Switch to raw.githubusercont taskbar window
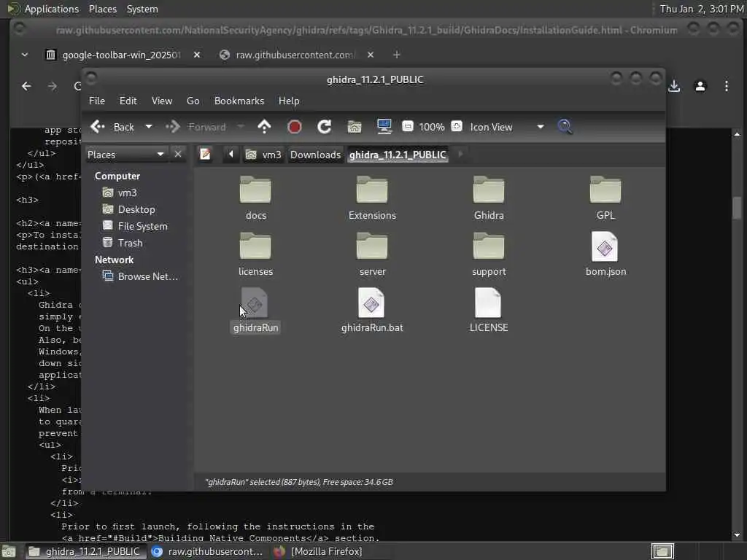Image resolution: width=747 pixels, height=560 pixels. [207, 551]
